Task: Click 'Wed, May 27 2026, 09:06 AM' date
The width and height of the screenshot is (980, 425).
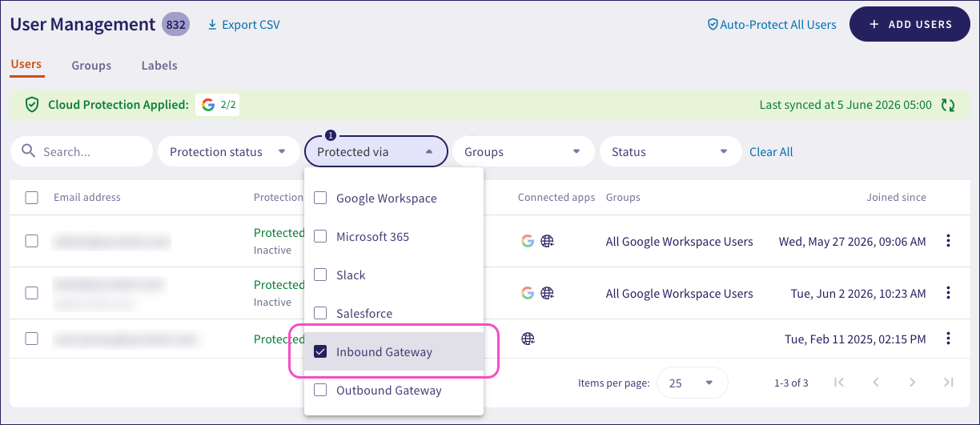Action: pyautogui.click(x=852, y=242)
